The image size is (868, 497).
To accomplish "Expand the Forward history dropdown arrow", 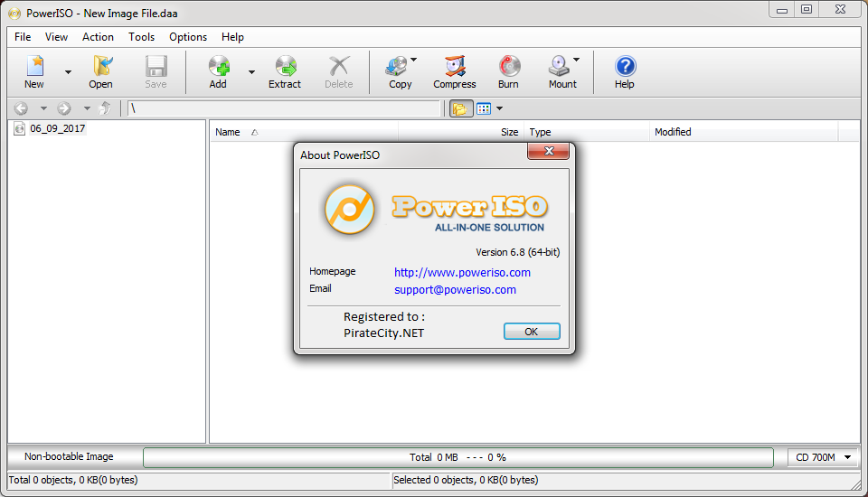I will coord(87,108).
